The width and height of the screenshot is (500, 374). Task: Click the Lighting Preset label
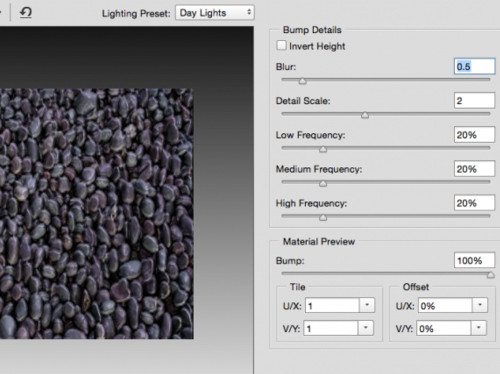[x=136, y=13]
